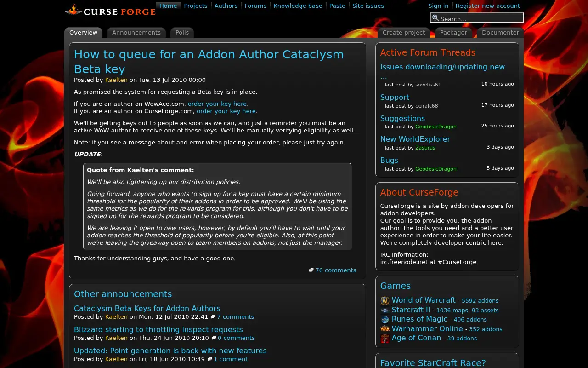Screen dimensions: 588x368
Task: Open the Knowledge base menu item
Action: 298,6
